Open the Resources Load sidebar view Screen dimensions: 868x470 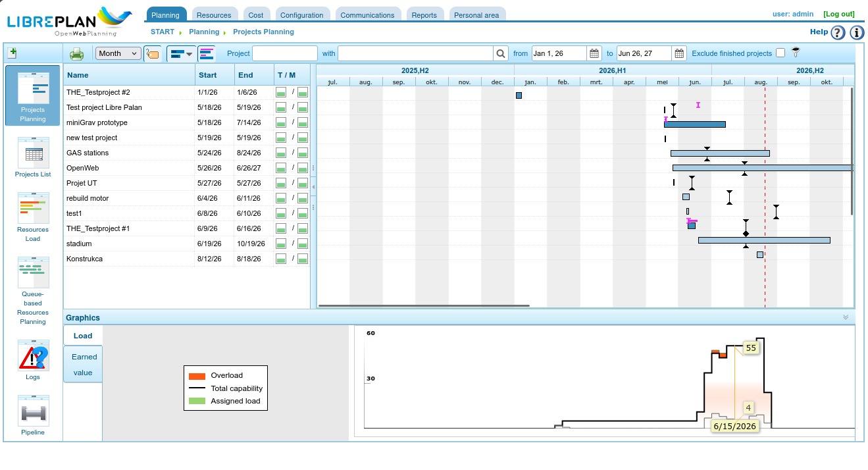click(x=33, y=218)
